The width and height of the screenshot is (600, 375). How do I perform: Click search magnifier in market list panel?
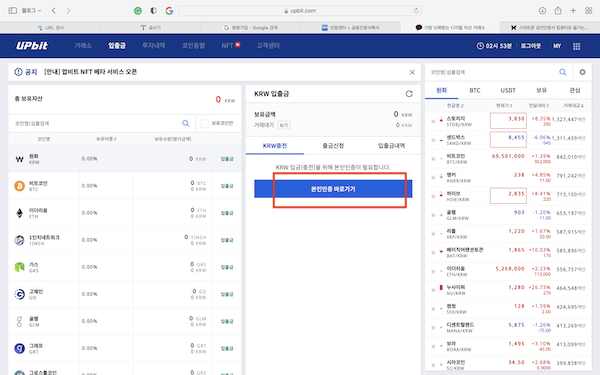click(x=562, y=72)
